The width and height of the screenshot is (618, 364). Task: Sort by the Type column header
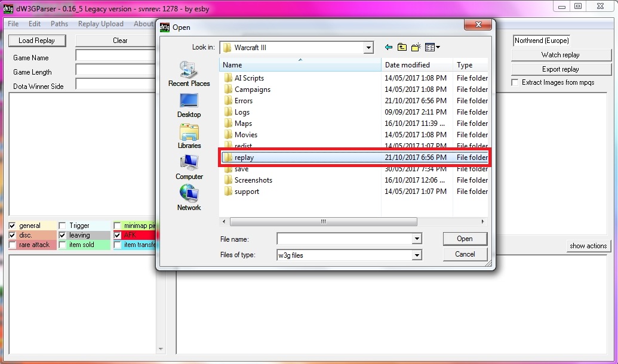point(471,65)
